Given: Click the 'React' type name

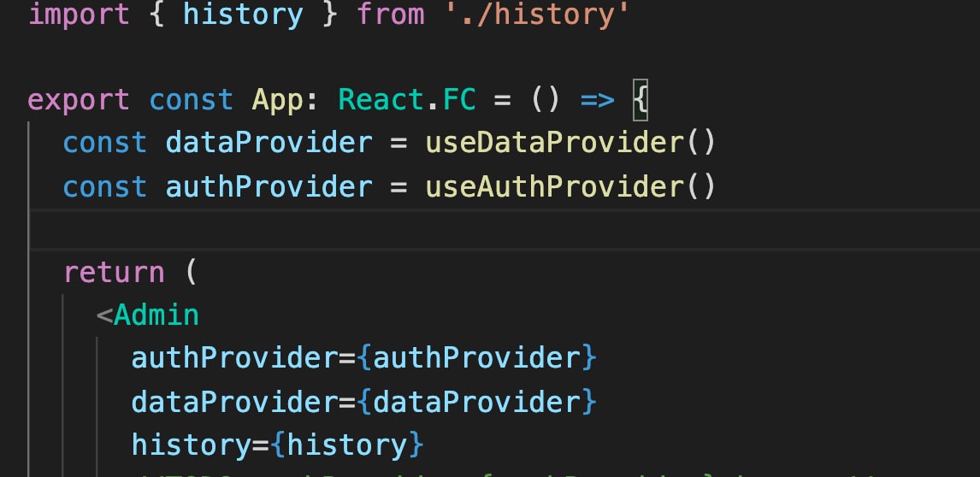Looking at the screenshot, I should 381,100.
